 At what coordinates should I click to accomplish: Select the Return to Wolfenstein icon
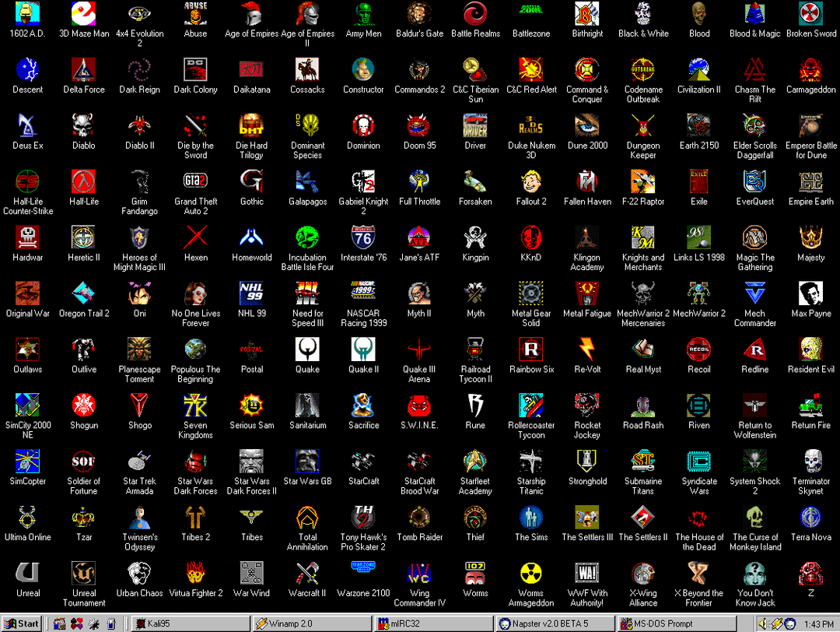coord(754,406)
